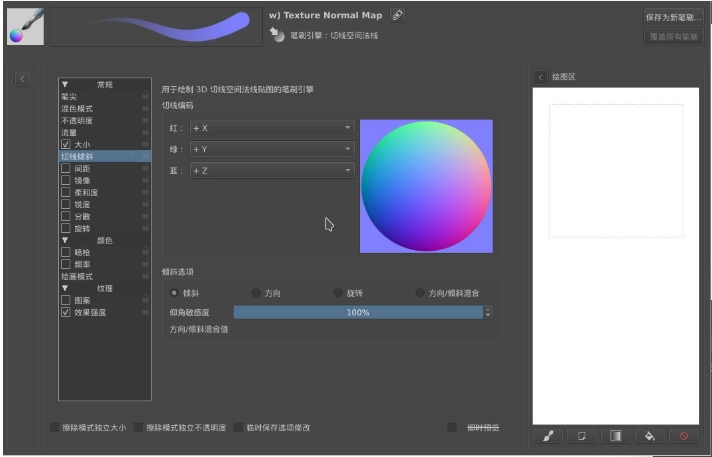Open the 绿 channel +Y dropdown
The height and width of the screenshot is (457, 712).
click(272, 149)
